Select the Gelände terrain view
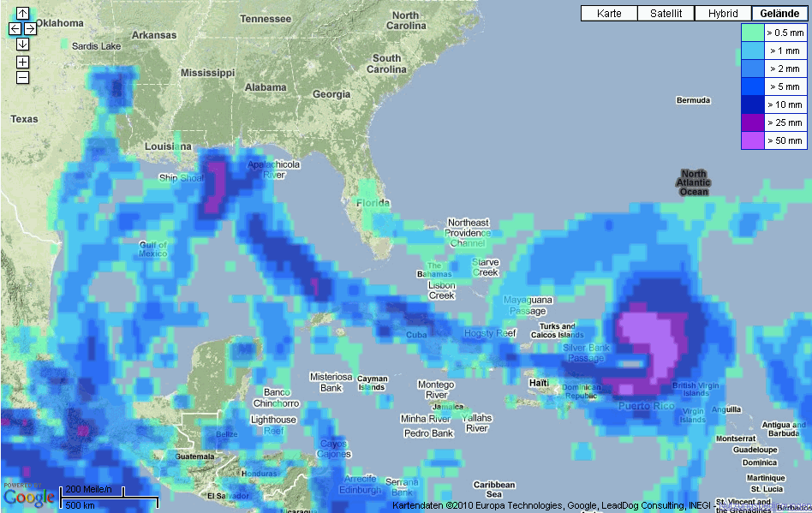The image size is (812, 513). [779, 13]
